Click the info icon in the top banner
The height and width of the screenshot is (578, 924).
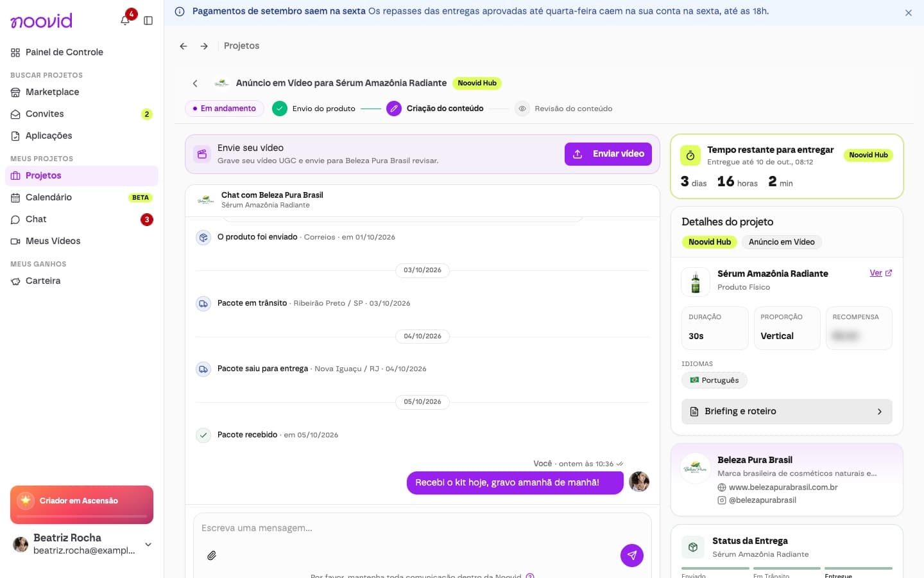180,12
